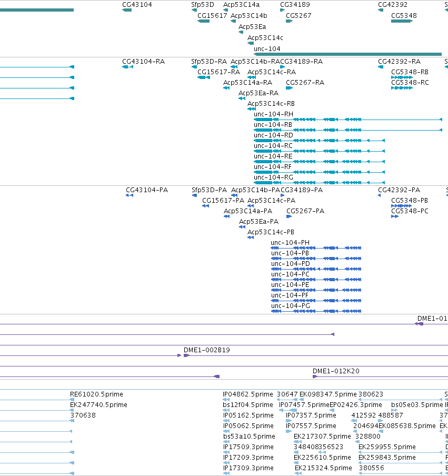Select the Sfp53D-RA transcript label
This screenshot has width=448, height=476.
click(209, 61)
